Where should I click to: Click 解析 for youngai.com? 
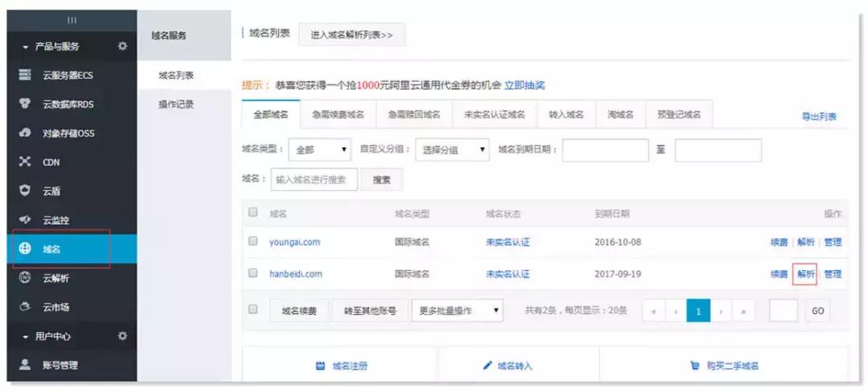806,242
